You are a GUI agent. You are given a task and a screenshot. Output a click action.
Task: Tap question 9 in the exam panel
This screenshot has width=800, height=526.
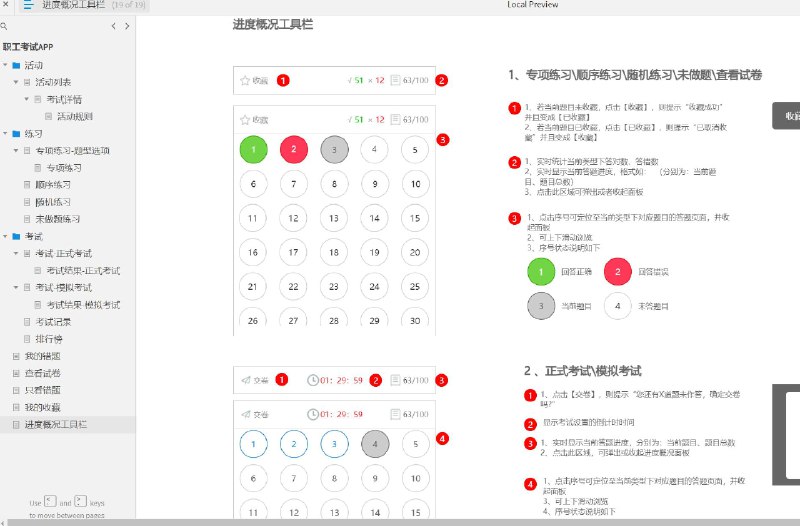coord(375,479)
